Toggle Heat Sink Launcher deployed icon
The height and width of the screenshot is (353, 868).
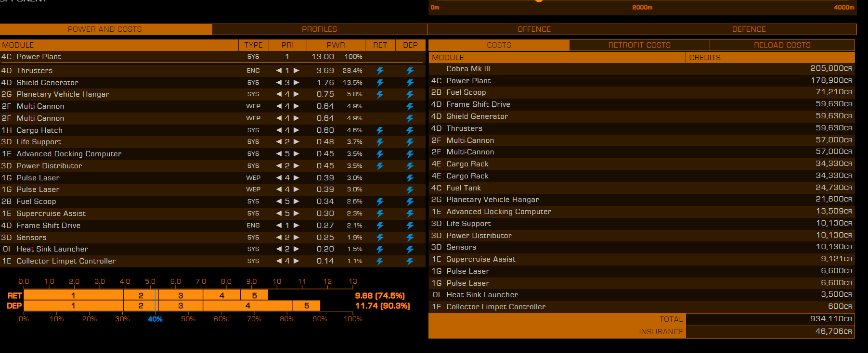coord(410,249)
